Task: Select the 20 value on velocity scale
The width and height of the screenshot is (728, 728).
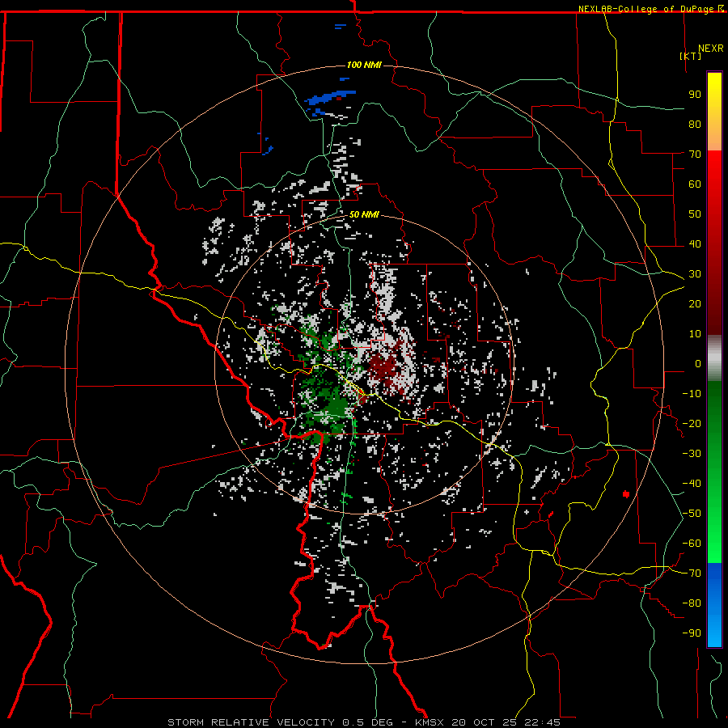Action: [695, 304]
